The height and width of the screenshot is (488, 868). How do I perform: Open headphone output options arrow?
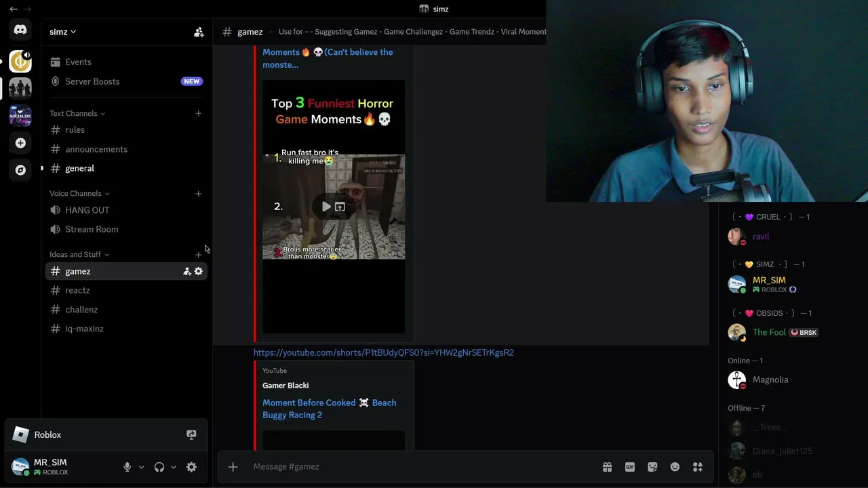(x=174, y=467)
